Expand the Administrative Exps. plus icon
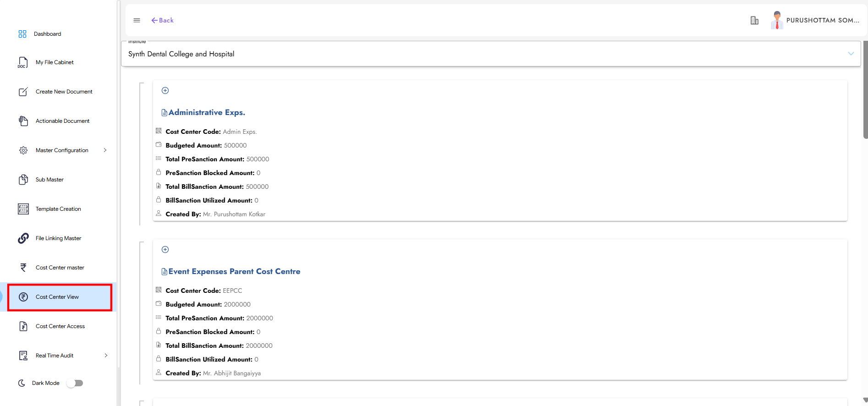868x406 pixels. (x=165, y=91)
